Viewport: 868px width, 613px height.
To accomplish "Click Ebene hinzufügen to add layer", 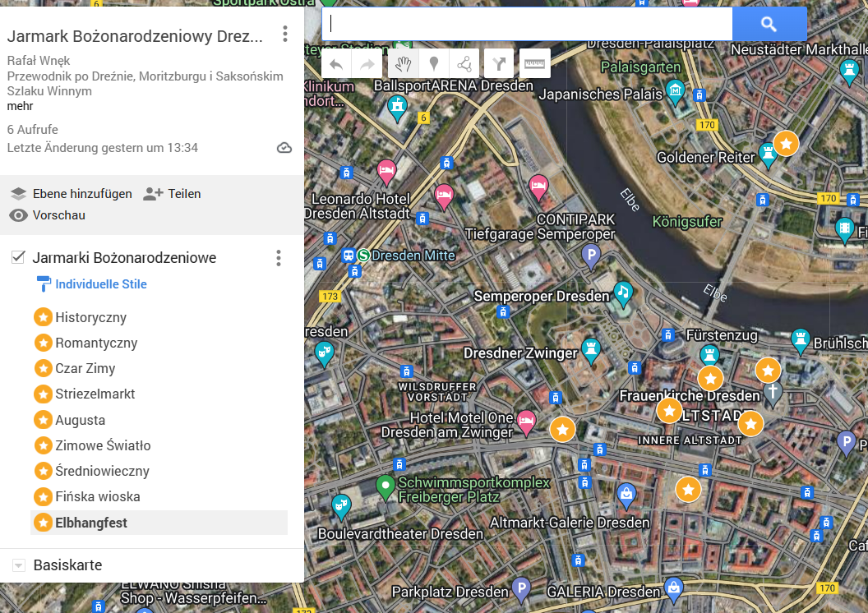I will pyautogui.click(x=72, y=194).
